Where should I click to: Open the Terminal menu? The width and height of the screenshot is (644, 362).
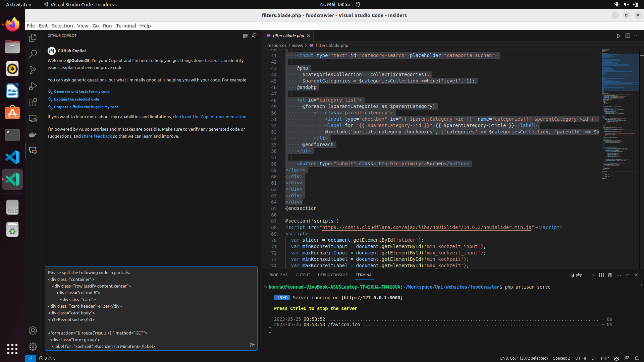pyautogui.click(x=126, y=25)
